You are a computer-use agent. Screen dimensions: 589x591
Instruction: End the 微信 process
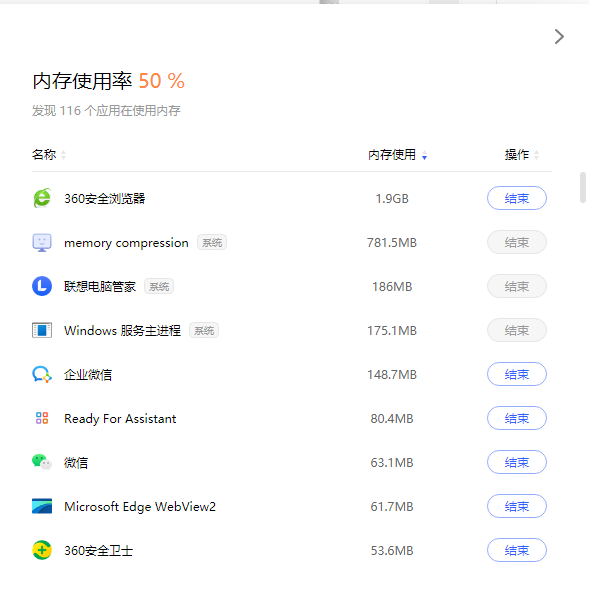coord(517,462)
